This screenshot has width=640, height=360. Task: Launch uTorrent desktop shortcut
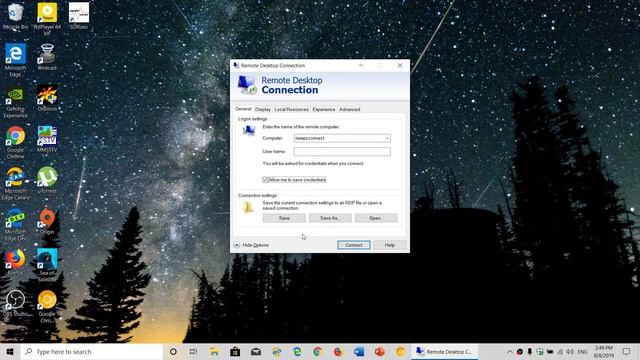click(47, 180)
